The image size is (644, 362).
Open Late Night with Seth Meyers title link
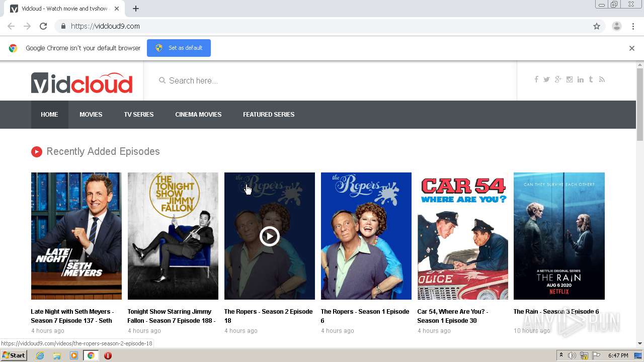(x=72, y=316)
